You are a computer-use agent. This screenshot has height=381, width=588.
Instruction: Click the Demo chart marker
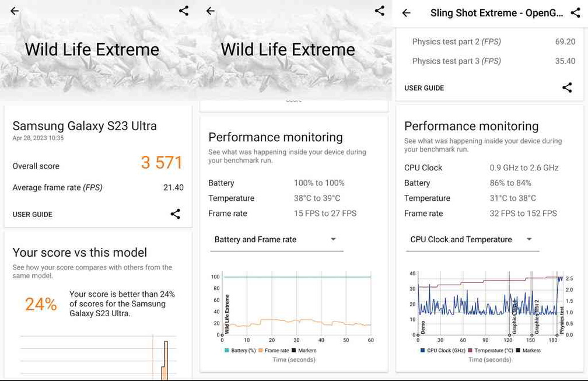click(423, 327)
